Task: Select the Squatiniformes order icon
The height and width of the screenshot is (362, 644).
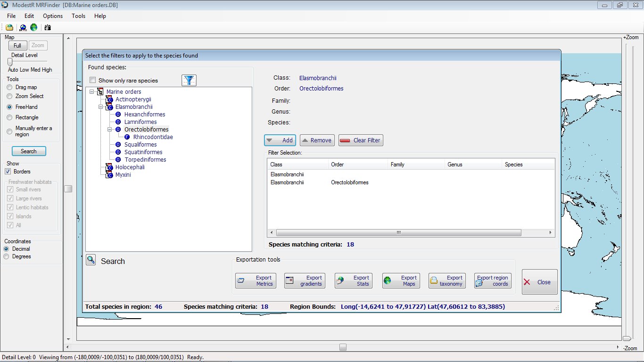Action: tap(118, 152)
